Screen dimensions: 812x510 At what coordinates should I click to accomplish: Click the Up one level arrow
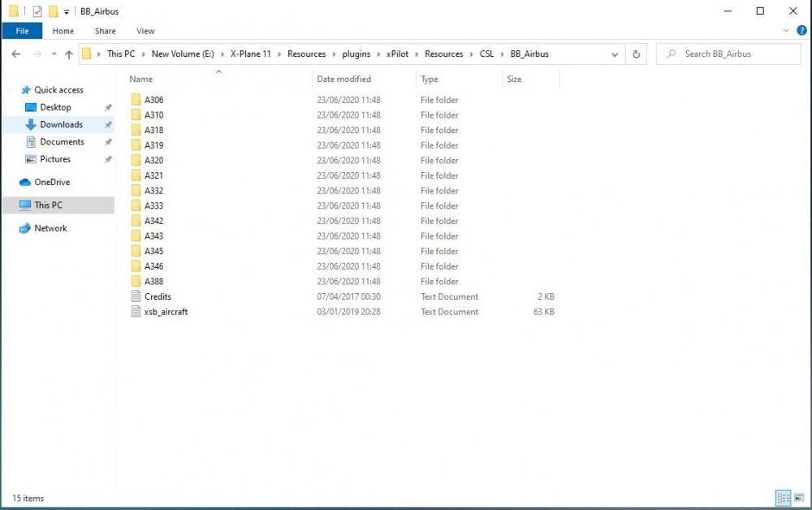click(x=69, y=54)
